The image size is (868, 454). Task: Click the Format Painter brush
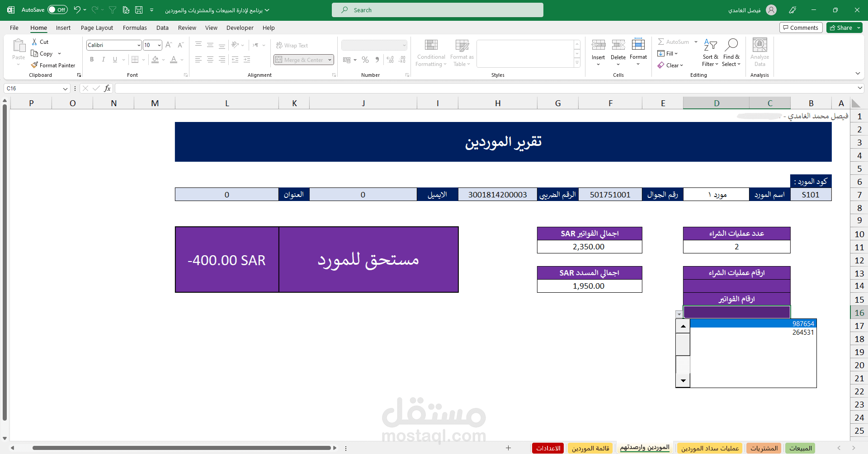click(34, 65)
